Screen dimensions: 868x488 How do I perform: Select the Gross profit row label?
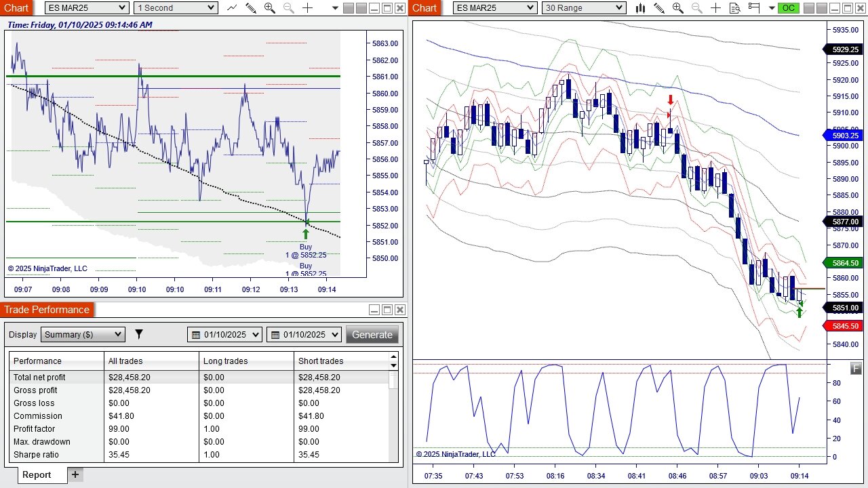35,390
